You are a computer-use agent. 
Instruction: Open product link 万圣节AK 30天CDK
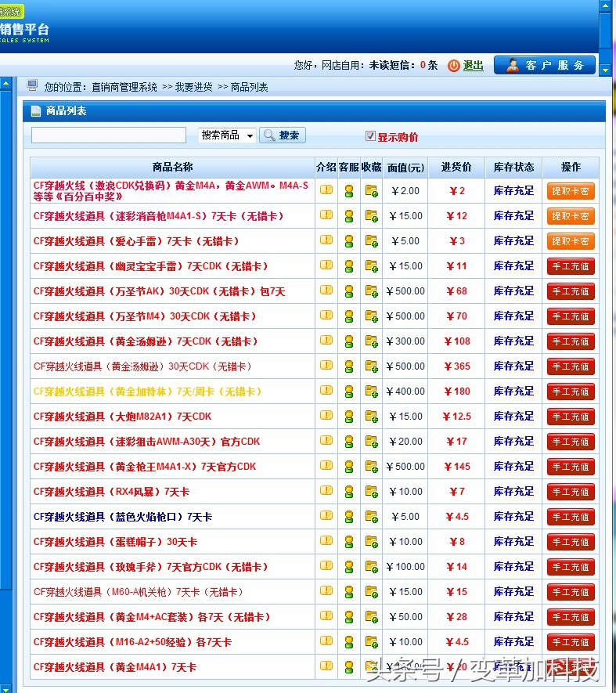(159, 291)
